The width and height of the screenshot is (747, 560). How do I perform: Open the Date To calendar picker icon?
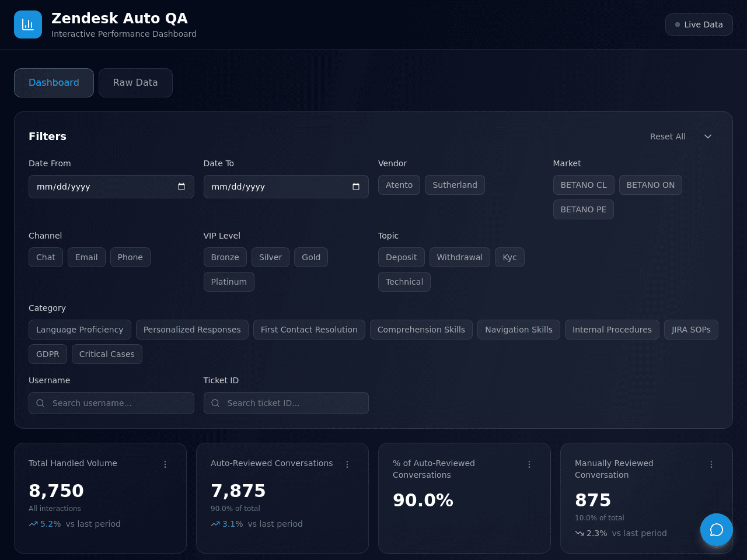pyautogui.click(x=356, y=187)
